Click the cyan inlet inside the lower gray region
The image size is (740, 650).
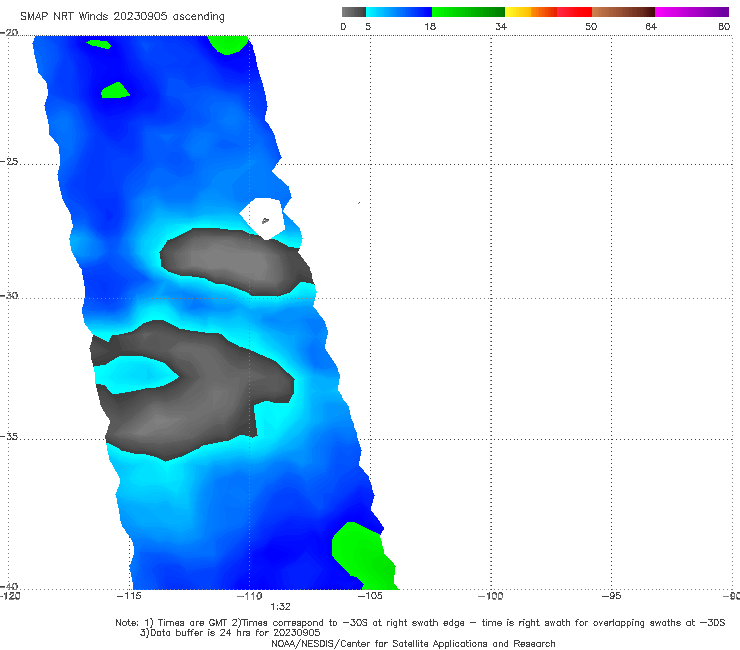135,375
